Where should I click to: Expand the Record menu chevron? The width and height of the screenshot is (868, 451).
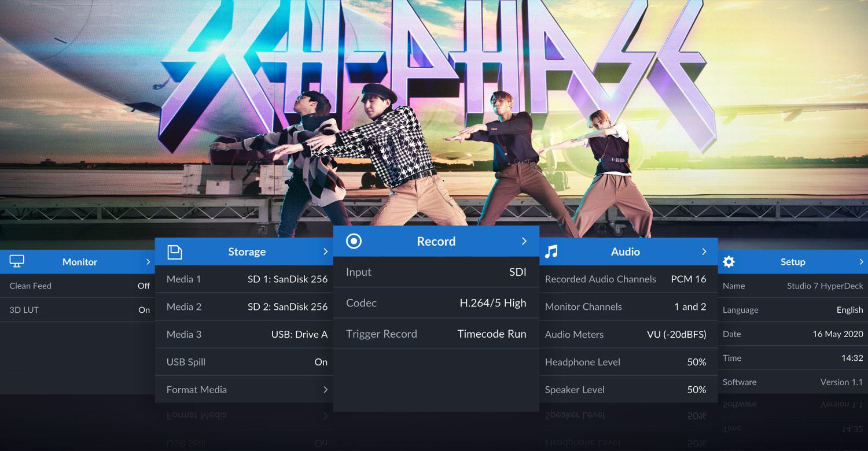click(x=524, y=241)
